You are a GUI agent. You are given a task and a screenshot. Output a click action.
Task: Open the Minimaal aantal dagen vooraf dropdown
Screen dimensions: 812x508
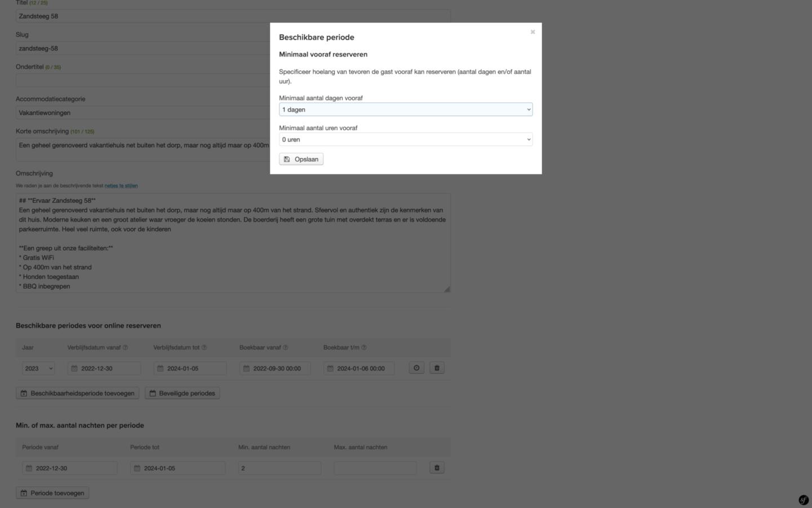405,109
